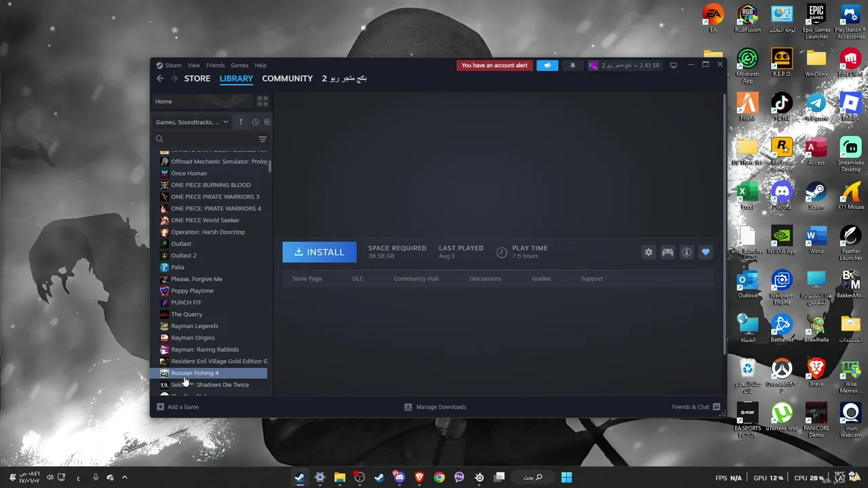Open Telegram desktop shortcut

click(x=816, y=107)
